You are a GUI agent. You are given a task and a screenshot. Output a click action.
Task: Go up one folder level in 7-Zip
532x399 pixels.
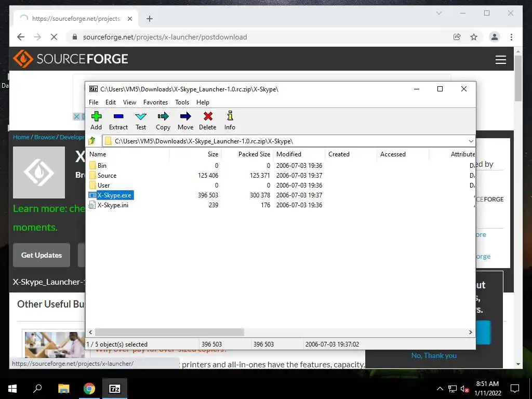tap(92, 141)
